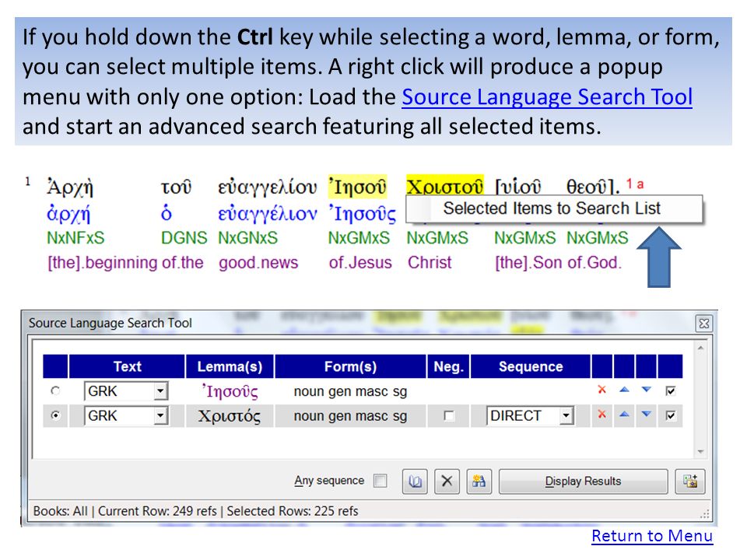Click the gloss Christ
Viewport: 747px width, 560px height.
pos(430,262)
